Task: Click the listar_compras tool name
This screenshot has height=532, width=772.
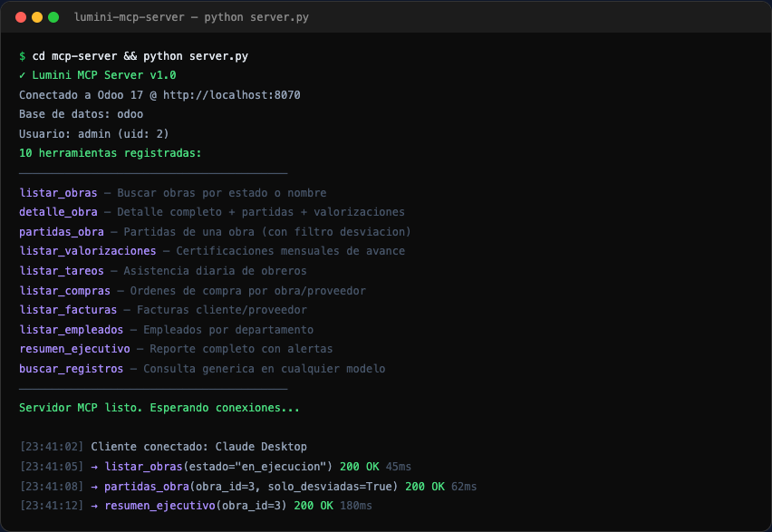Action: (x=65, y=291)
